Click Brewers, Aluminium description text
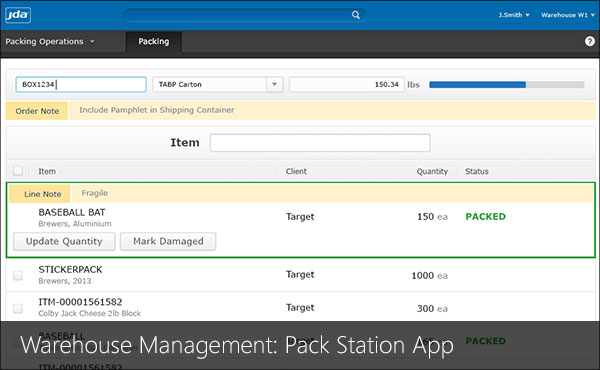The image size is (600, 370). [x=75, y=224]
